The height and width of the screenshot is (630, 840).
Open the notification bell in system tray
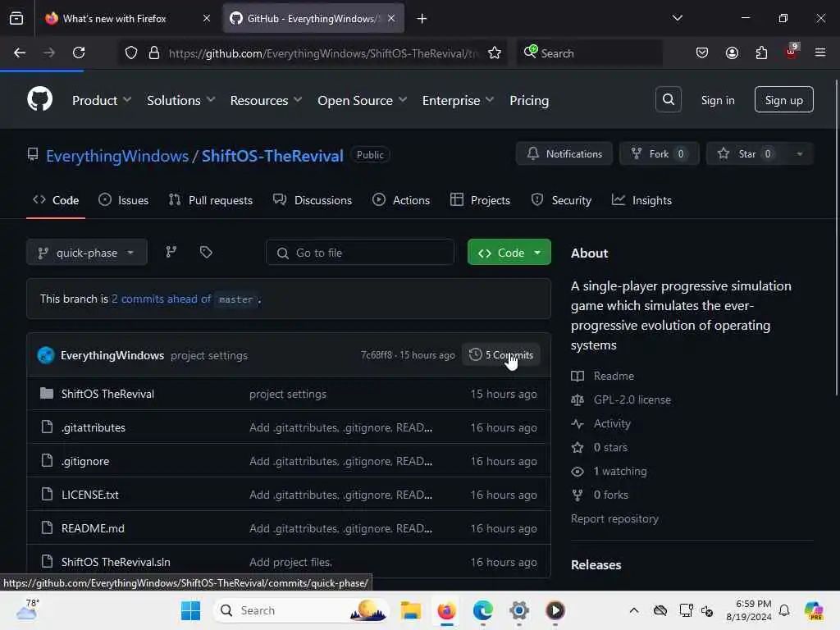pos(784,610)
